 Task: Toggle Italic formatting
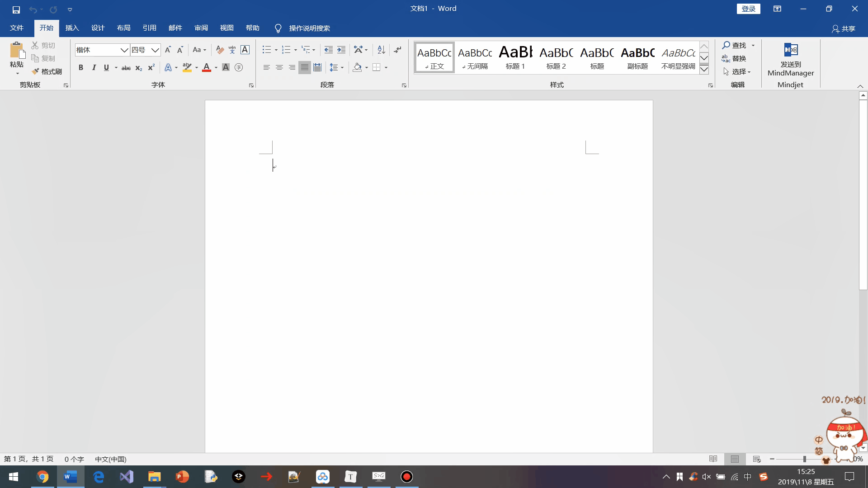click(x=94, y=67)
